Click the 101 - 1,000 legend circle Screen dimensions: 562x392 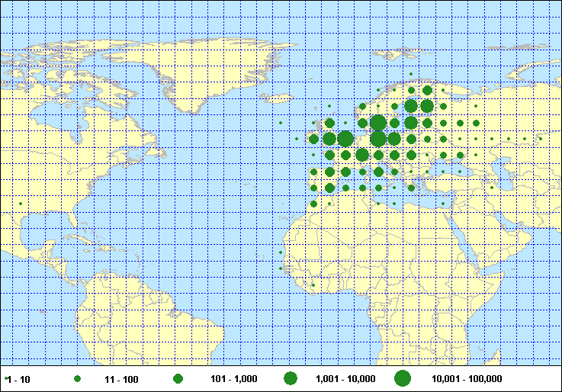coord(178,378)
